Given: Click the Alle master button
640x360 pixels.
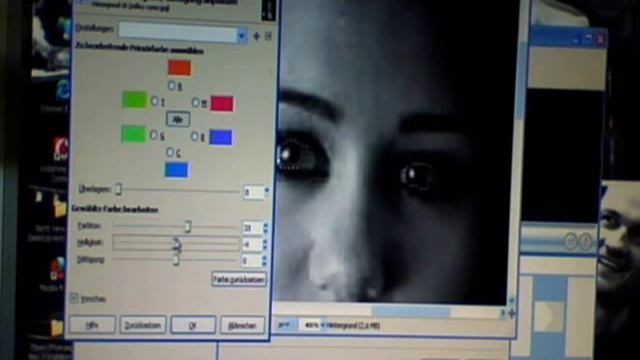Looking at the screenshot, I should pyautogui.click(x=178, y=119).
